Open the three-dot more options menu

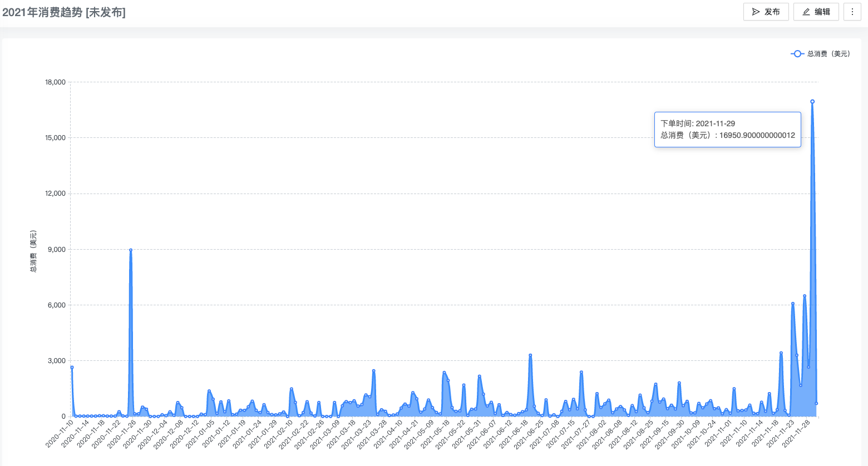pos(852,12)
